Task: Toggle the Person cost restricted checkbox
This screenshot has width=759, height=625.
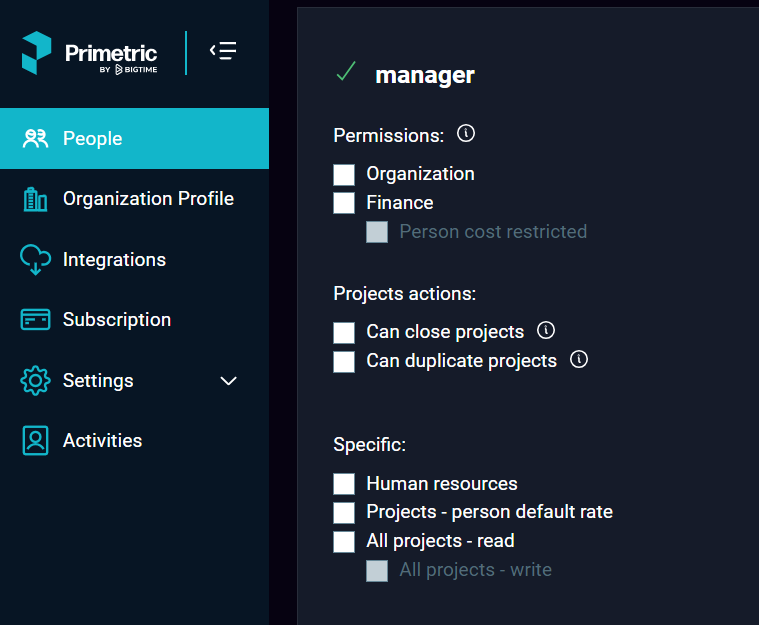Action: coord(377,232)
